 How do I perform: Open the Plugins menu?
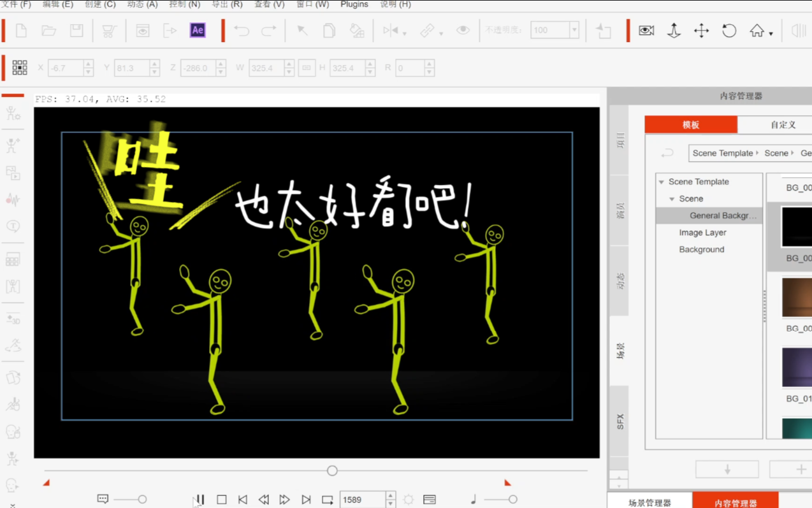[354, 4]
